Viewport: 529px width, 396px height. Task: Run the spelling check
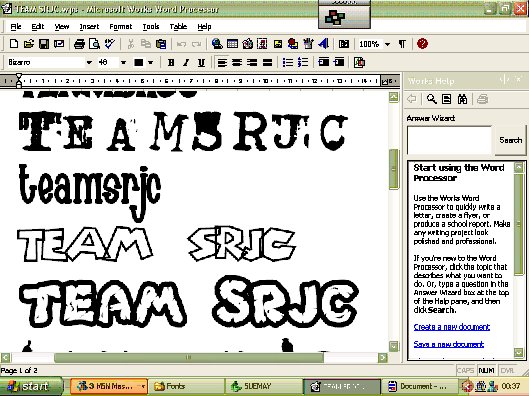pyautogui.click(x=109, y=44)
